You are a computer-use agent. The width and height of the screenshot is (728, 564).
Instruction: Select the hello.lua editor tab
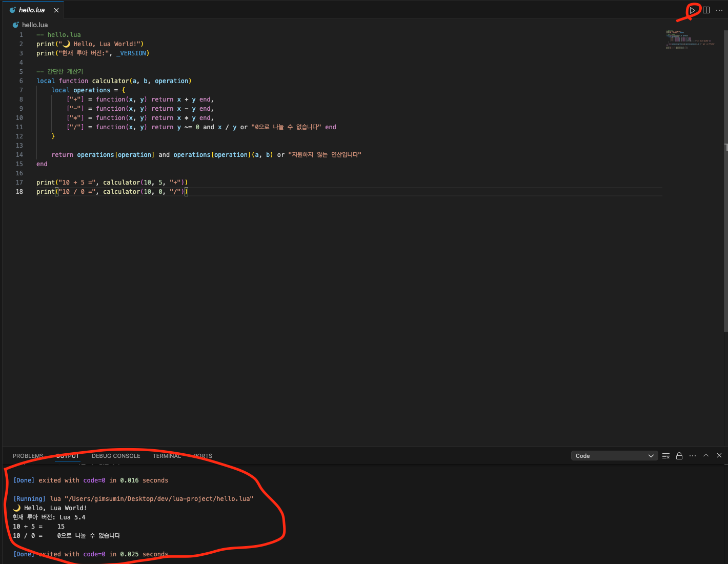coord(33,10)
